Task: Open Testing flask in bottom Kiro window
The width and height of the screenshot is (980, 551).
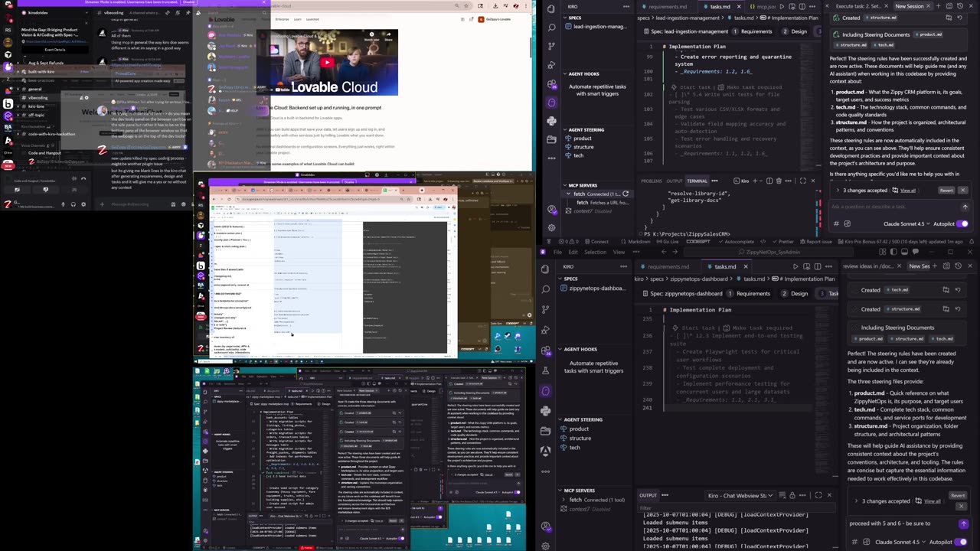Action: (x=545, y=370)
